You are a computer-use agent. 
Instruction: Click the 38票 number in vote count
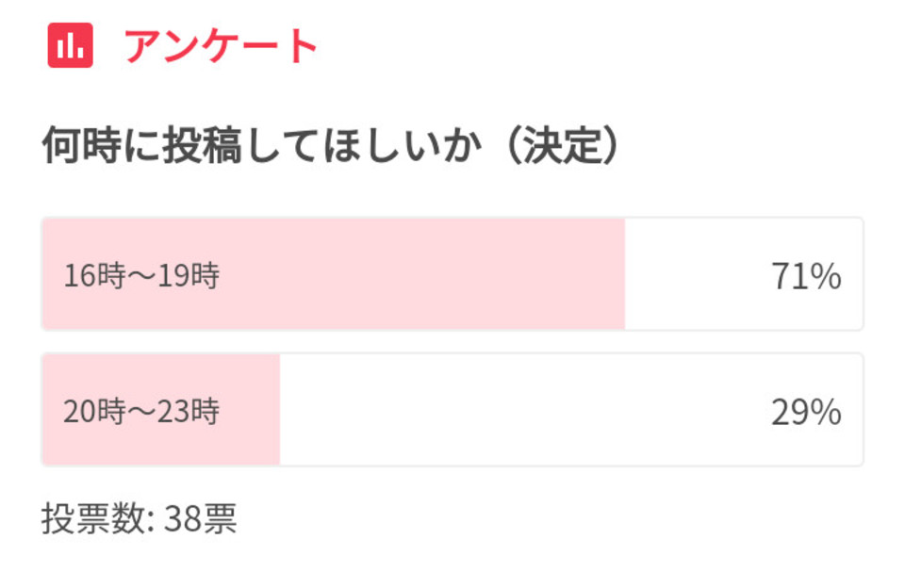(200, 518)
